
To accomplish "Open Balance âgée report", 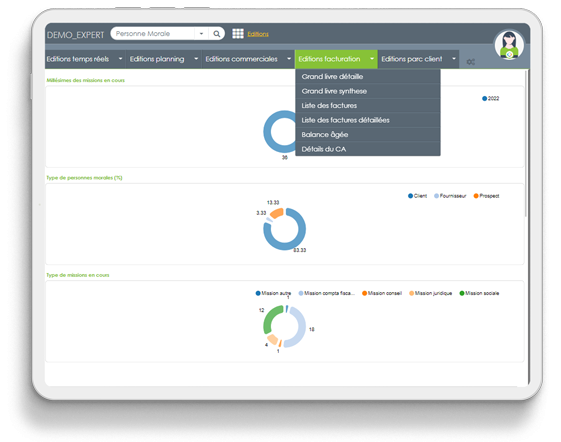I will pos(368,135).
